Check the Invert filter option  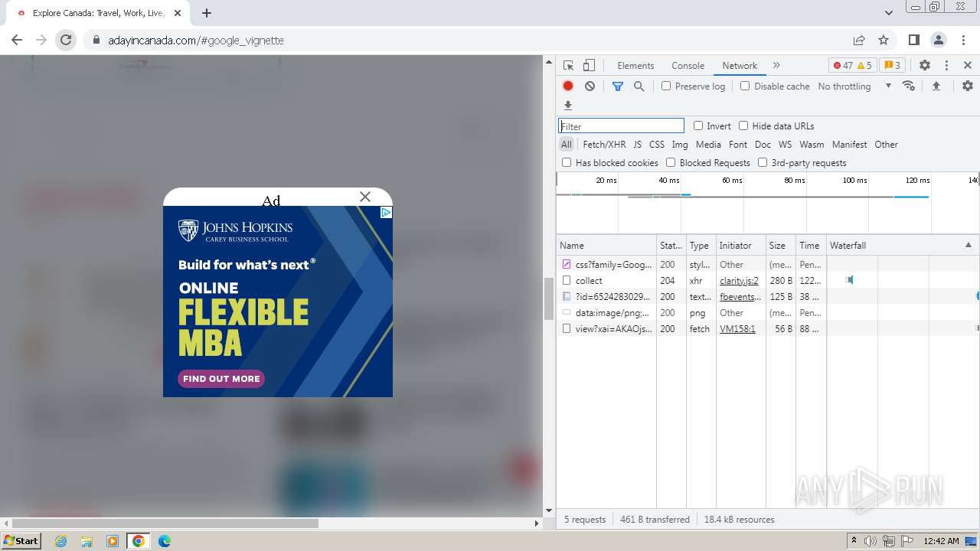tap(698, 126)
